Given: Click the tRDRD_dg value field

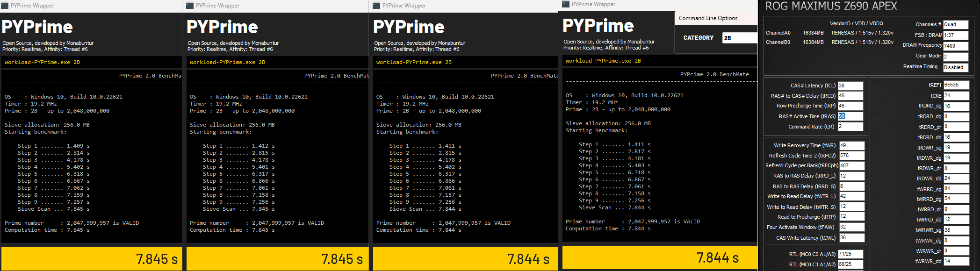Looking at the screenshot, I should (956, 116).
